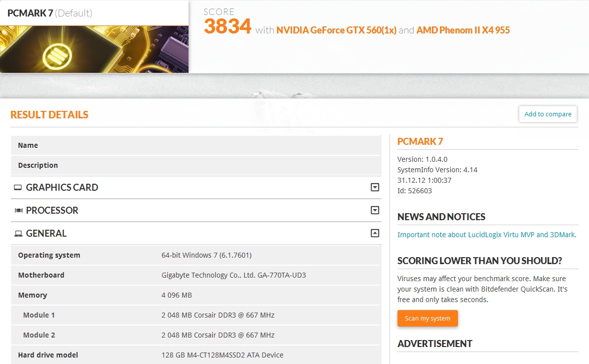Collapse the General section arrow
The height and width of the screenshot is (364, 589).
(x=375, y=233)
